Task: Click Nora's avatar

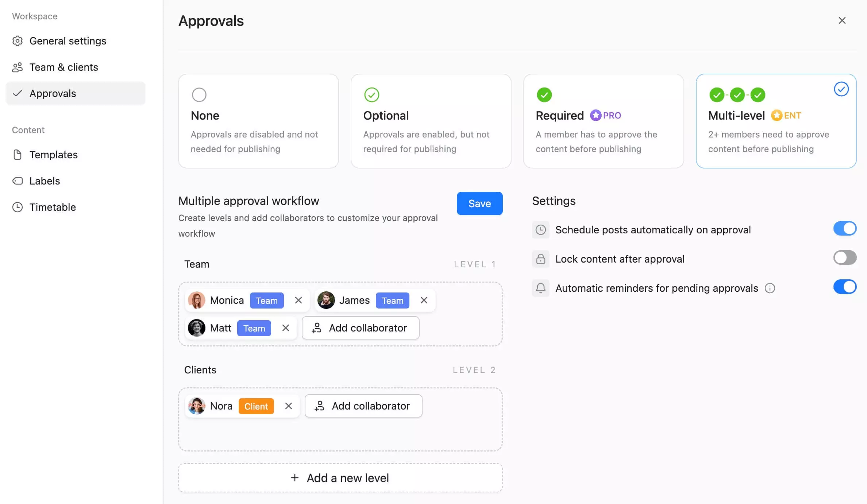Action: click(197, 406)
